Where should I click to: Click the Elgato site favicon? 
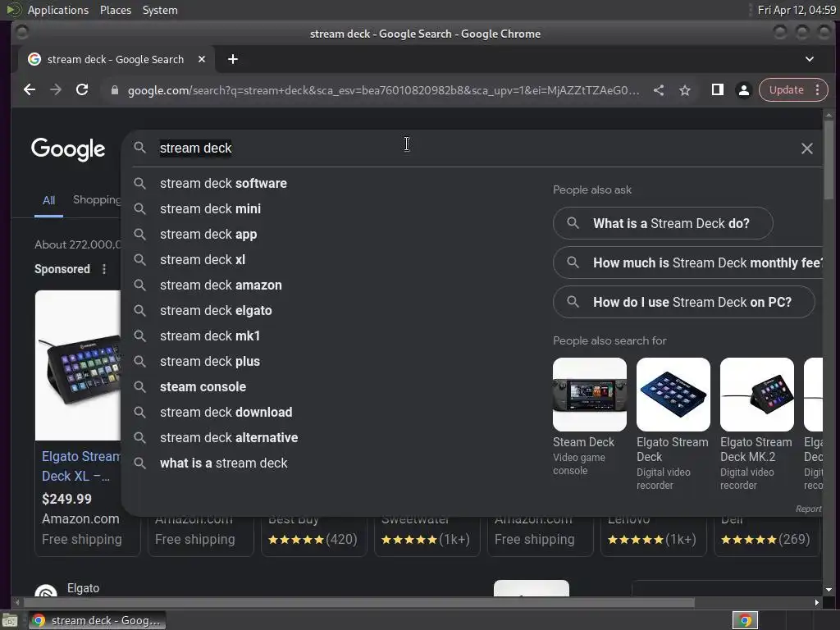pos(46,591)
